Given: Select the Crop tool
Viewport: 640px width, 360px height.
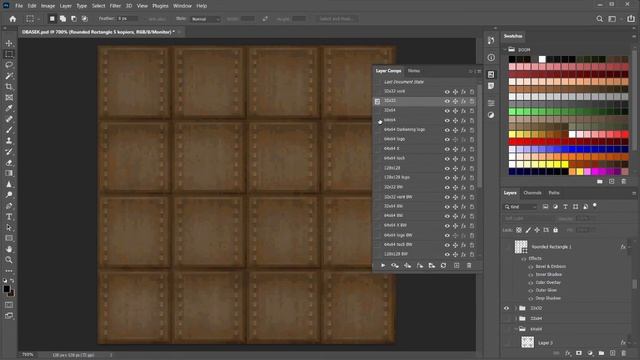Looking at the screenshot, I should (x=9, y=87).
